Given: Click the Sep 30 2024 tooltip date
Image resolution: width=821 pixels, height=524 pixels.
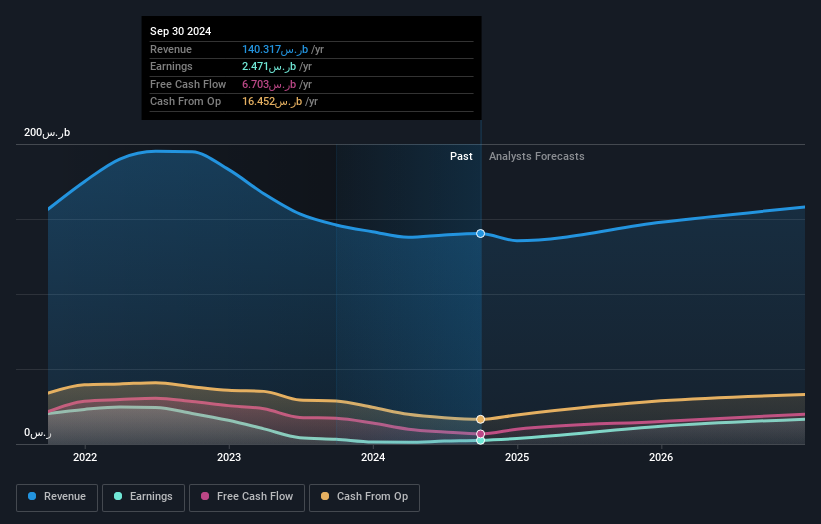Looking at the screenshot, I should pos(181,31).
